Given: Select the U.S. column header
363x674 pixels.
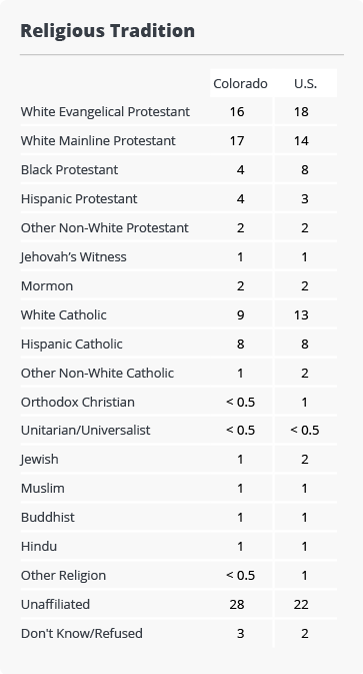Looking at the screenshot, I should tap(305, 83).
